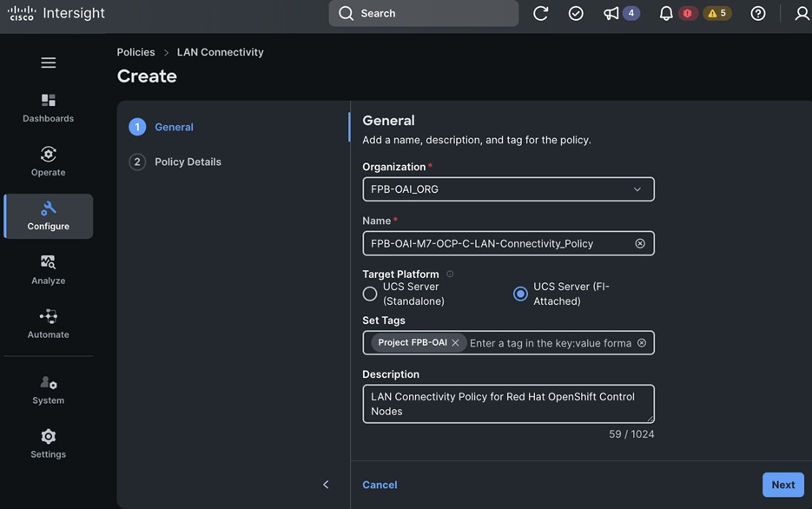812x509 pixels.
Task: Click the announcements count badge 4
Action: (x=630, y=13)
